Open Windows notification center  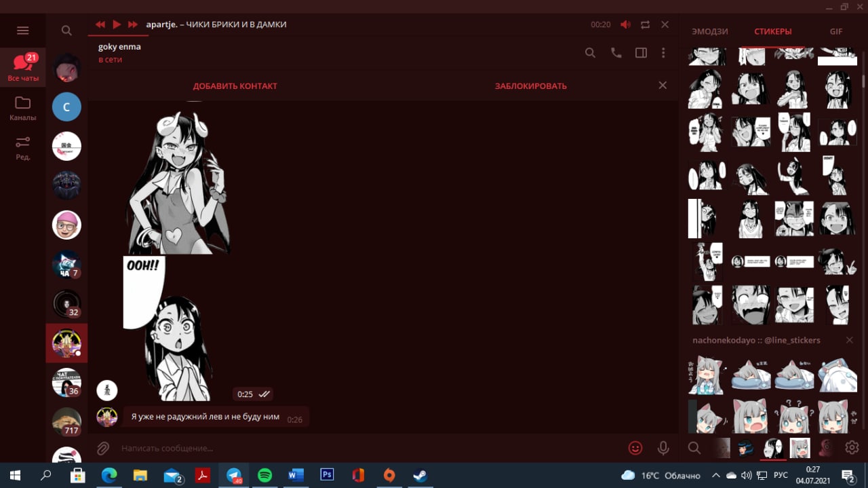[848, 475]
